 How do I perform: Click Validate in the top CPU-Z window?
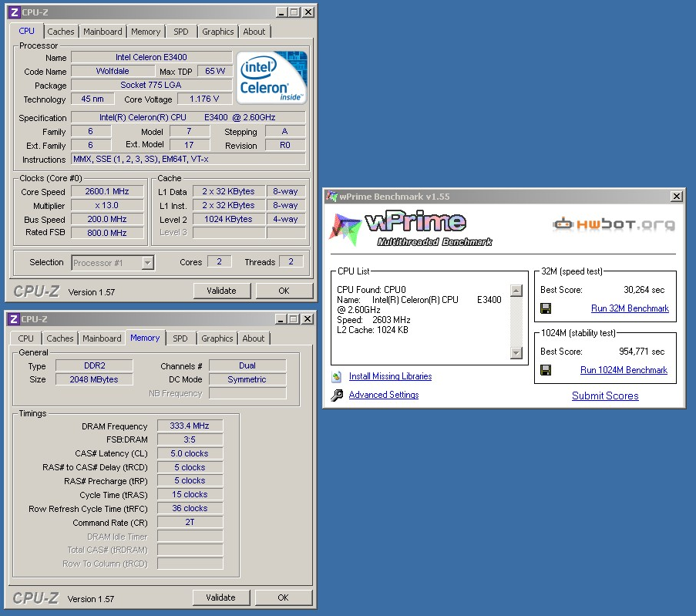(221, 291)
